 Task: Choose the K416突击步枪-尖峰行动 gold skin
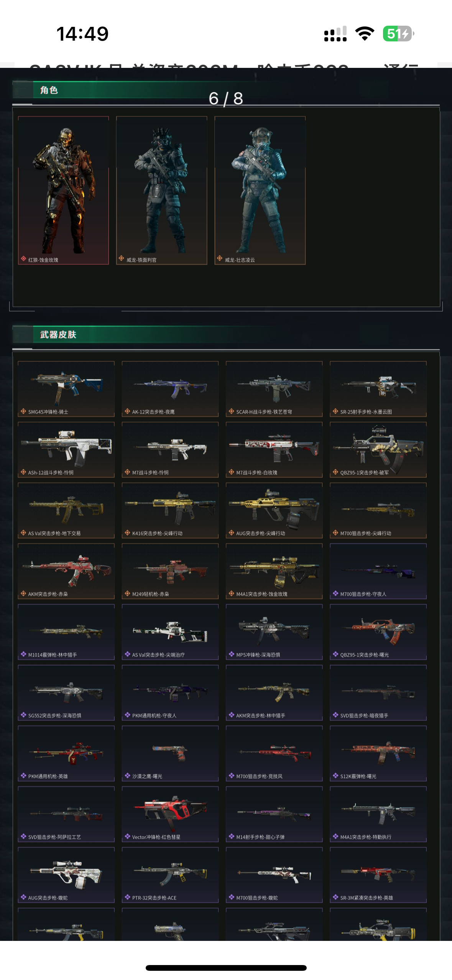tap(170, 510)
